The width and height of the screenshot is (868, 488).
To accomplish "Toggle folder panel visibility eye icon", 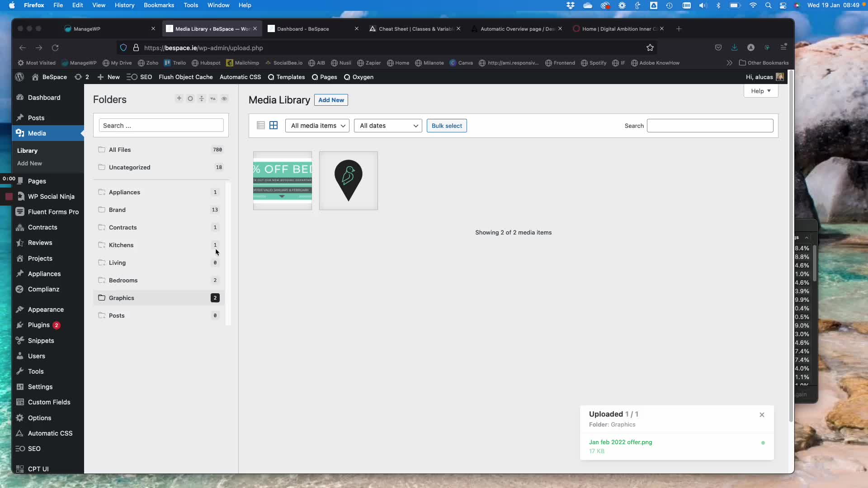I will pos(224,99).
